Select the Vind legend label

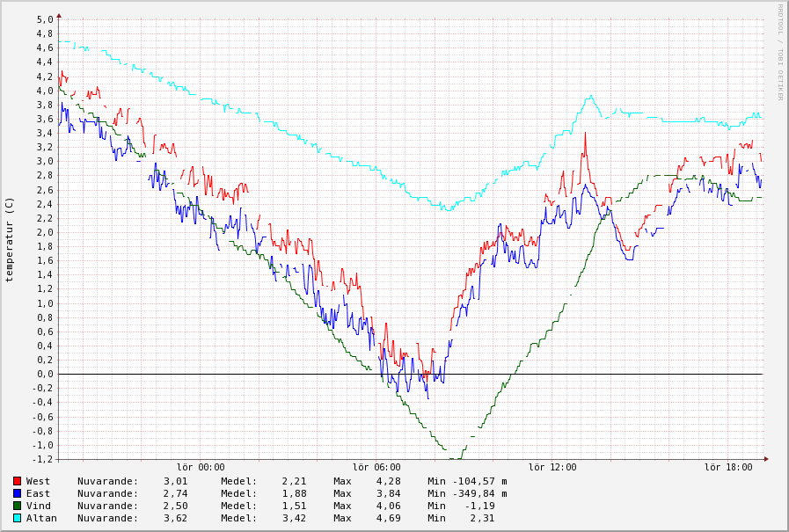point(38,506)
